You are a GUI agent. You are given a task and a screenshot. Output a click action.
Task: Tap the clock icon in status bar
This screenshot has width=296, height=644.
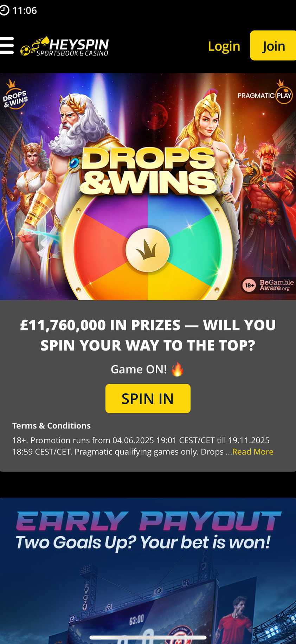pos(4,10)
